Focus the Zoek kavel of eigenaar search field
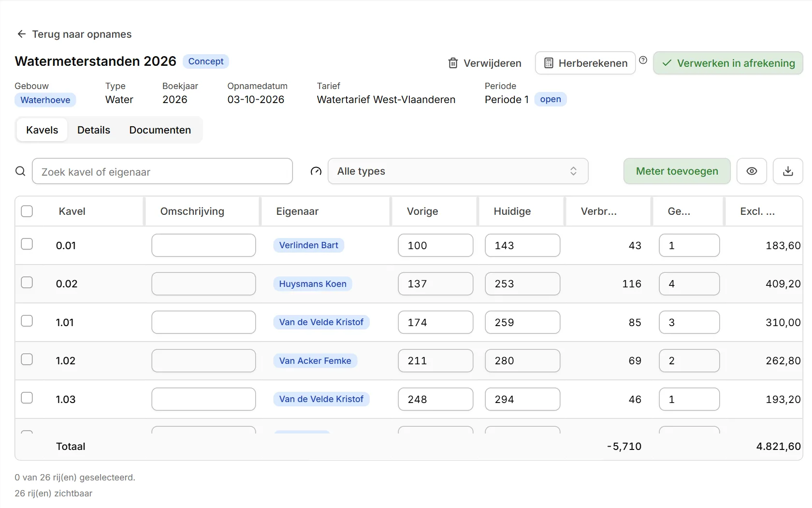Screen dimensions: 812x508 pos(162,171)
